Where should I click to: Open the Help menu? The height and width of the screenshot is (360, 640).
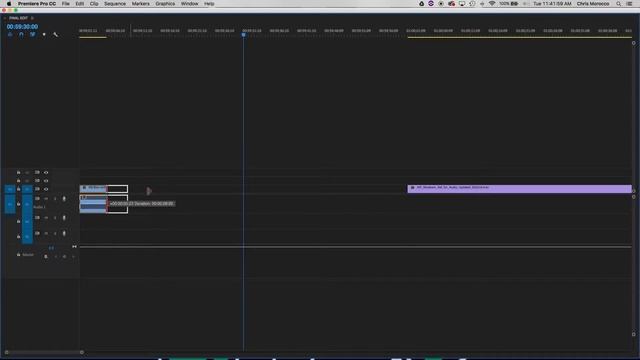[x=209, y=4]
